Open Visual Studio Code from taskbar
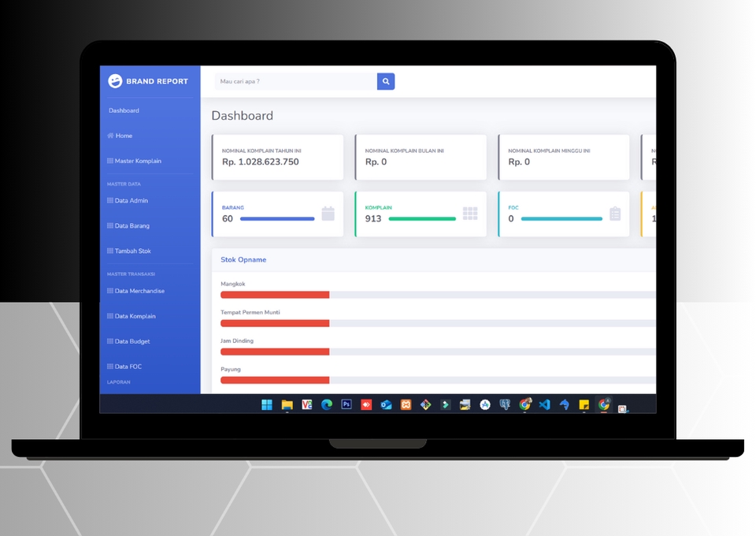756x536 pixels. 544,404
